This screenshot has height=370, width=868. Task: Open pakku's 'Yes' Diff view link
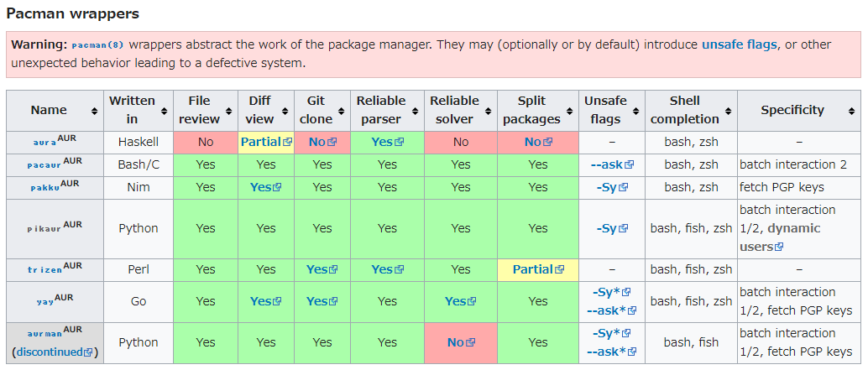pos(266,187)
